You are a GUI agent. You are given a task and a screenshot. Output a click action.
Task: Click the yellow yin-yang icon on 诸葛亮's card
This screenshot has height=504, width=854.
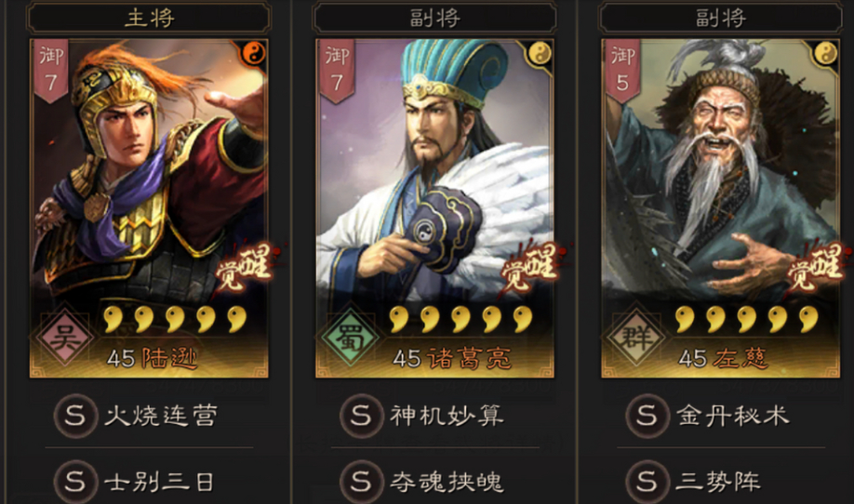pyautogui.click(x=540, y=54)
